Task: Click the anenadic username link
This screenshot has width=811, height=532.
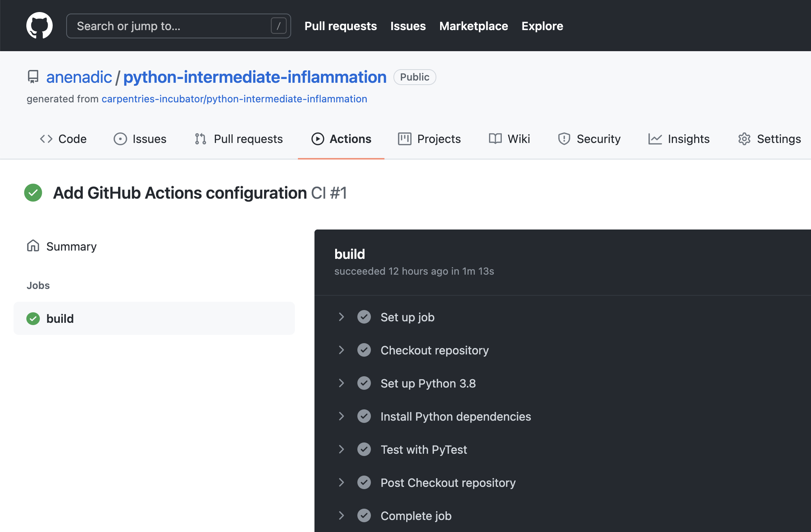Action: click(78, 77)
